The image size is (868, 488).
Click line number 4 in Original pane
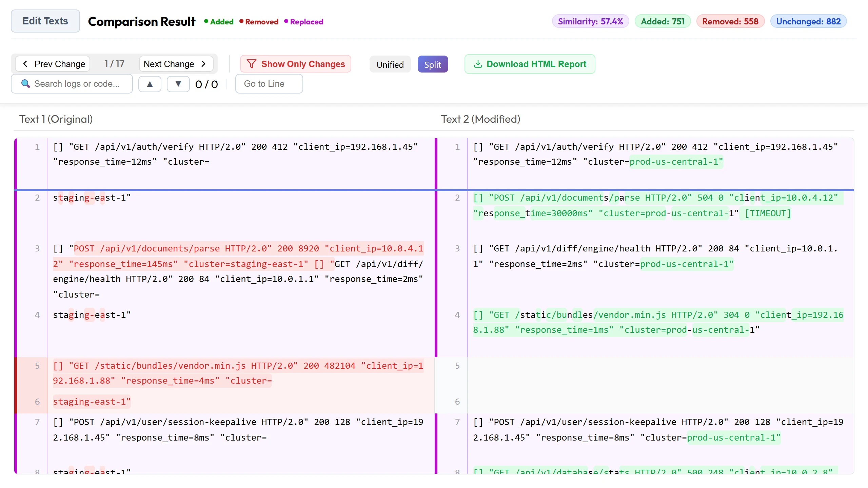pos(37,315)
